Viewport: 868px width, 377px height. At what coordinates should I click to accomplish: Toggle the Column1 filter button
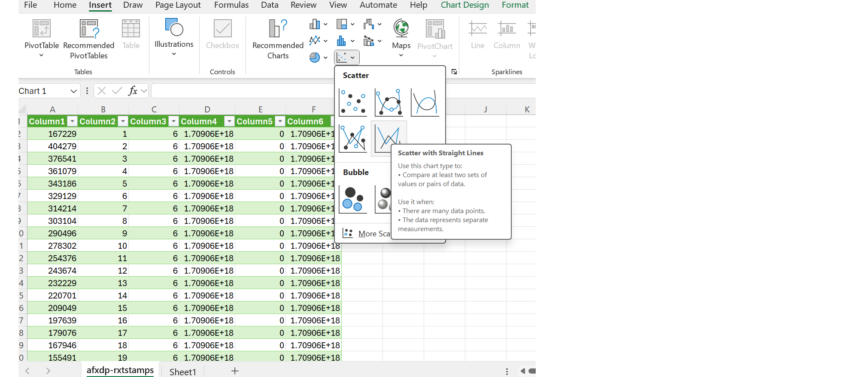pos(73,121)
